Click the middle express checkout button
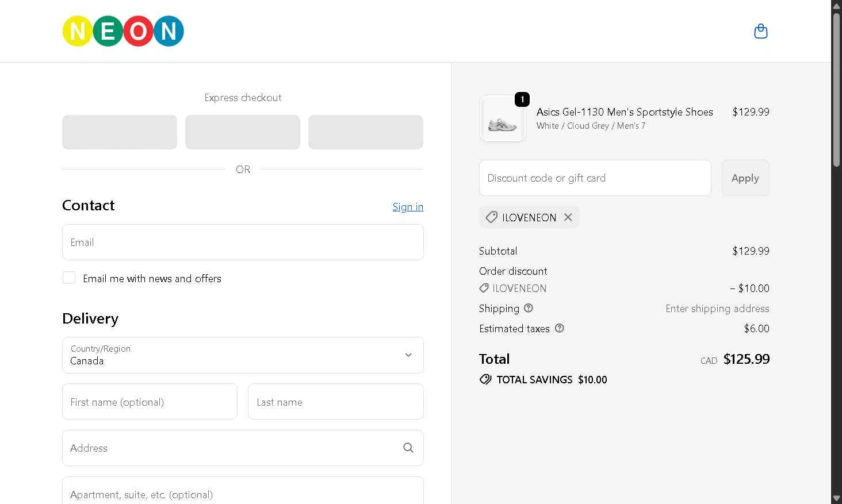 click(243, 132)
